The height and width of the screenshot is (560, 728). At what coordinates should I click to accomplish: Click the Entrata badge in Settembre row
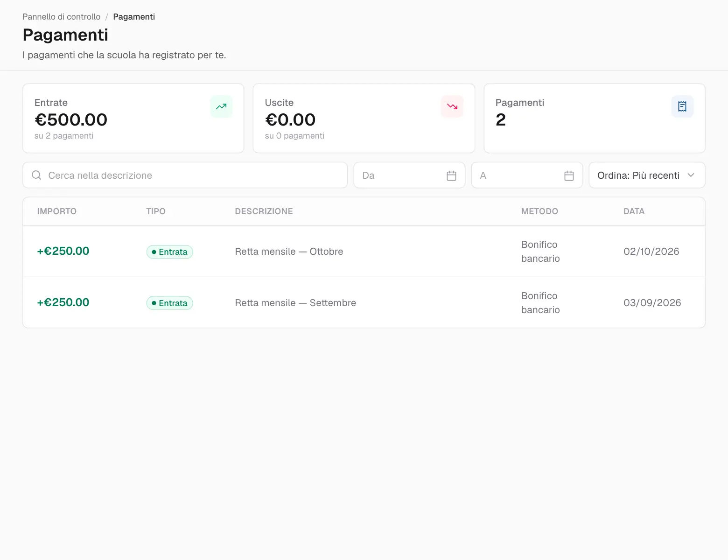click(x=169, y=303)
